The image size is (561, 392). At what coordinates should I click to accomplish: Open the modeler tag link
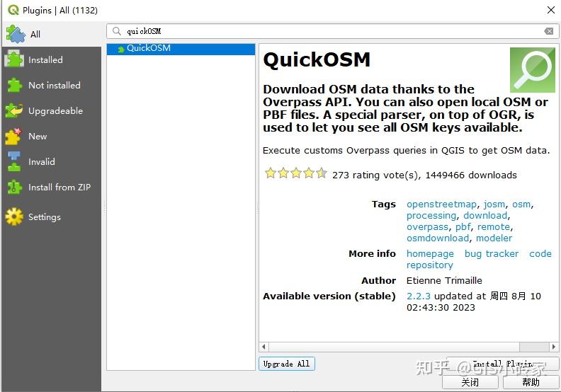pyautogui.click(x=494, y=238)
